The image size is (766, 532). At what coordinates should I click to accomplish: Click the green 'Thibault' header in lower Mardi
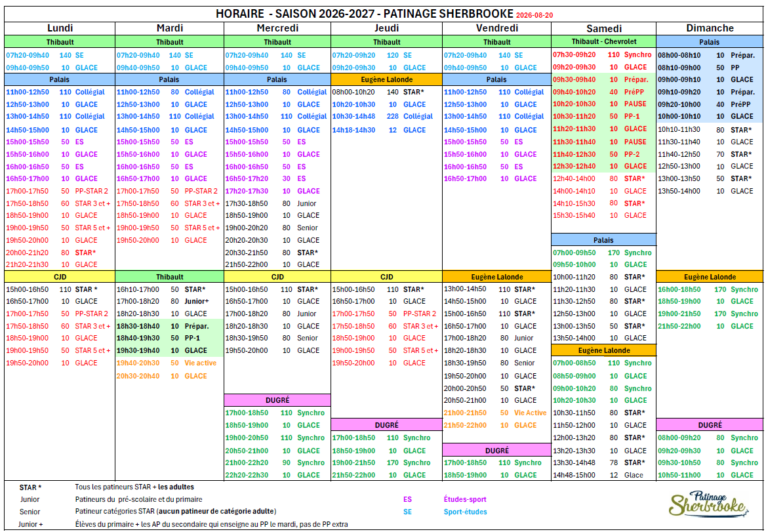[169, 277]
